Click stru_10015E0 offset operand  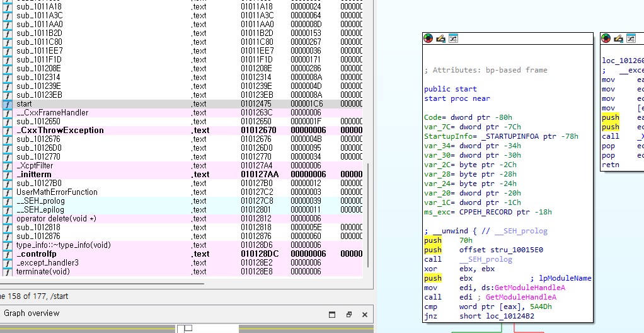(x=517, y=250)
